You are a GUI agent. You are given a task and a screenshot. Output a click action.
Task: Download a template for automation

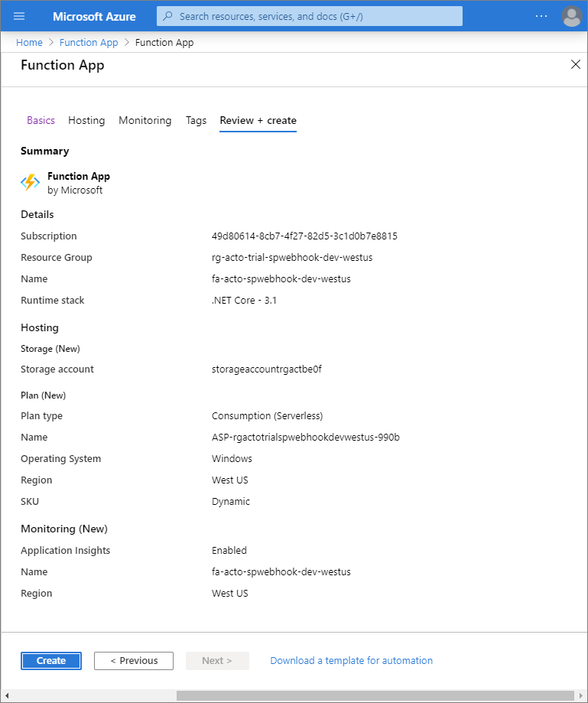(x=352, y=660)
